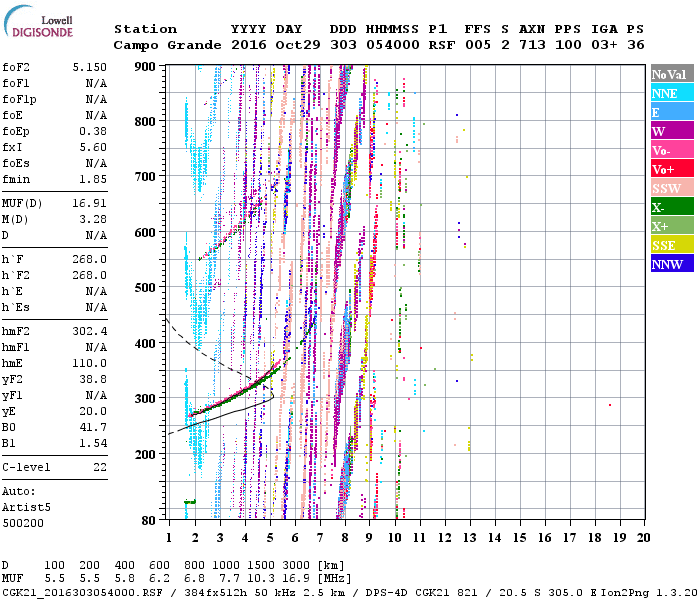The width and height of the screenshot is (700, 600).
Task: Click the foF1 N/A value
Action: [96, 83]
